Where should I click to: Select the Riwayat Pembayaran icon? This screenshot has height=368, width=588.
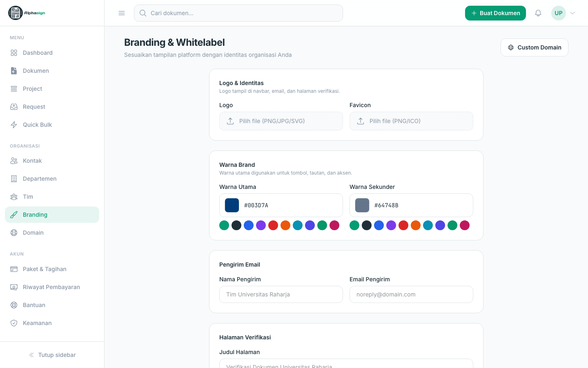[x=14, y=287]
